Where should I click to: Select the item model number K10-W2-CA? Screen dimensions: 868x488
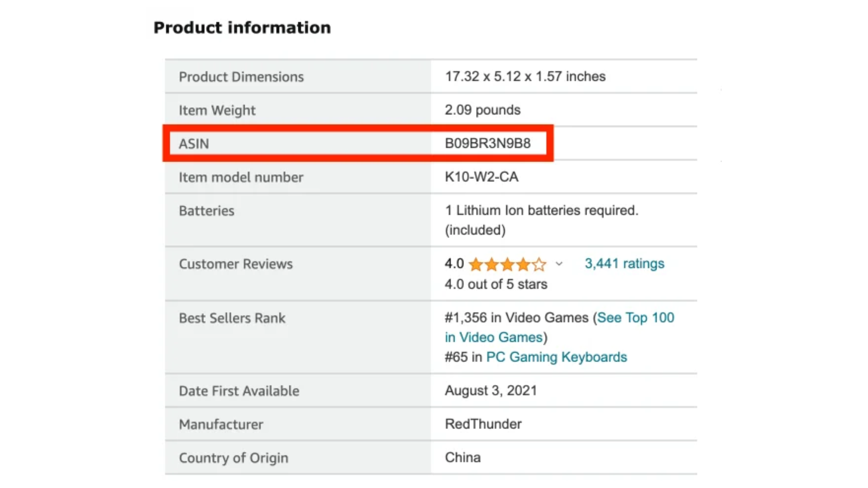click(x=482, y=177)
